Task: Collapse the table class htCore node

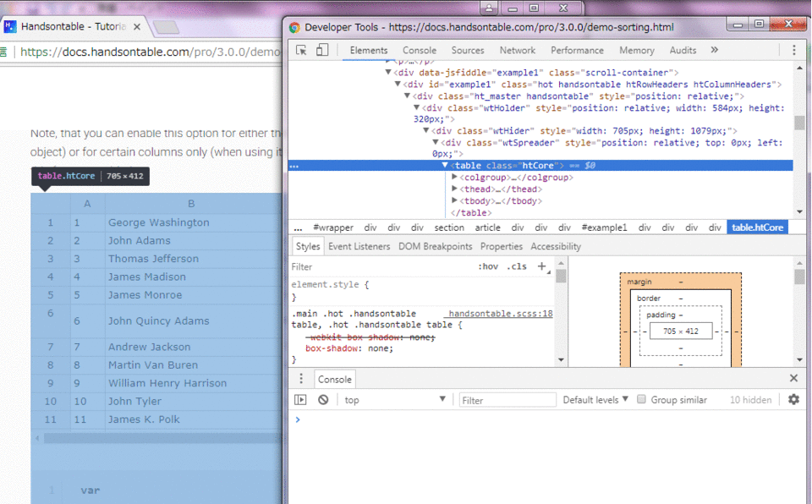Action: (x=444, y=165)
